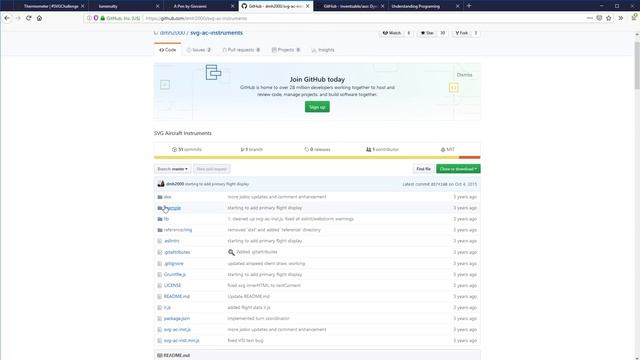Click the language breakdown color bar
Image resolution: width=640 pixels, height=360 pixels.
coord(317,157)
